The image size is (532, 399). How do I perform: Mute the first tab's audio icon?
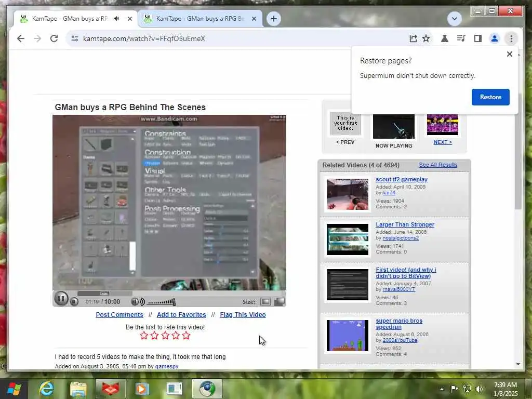117,19
